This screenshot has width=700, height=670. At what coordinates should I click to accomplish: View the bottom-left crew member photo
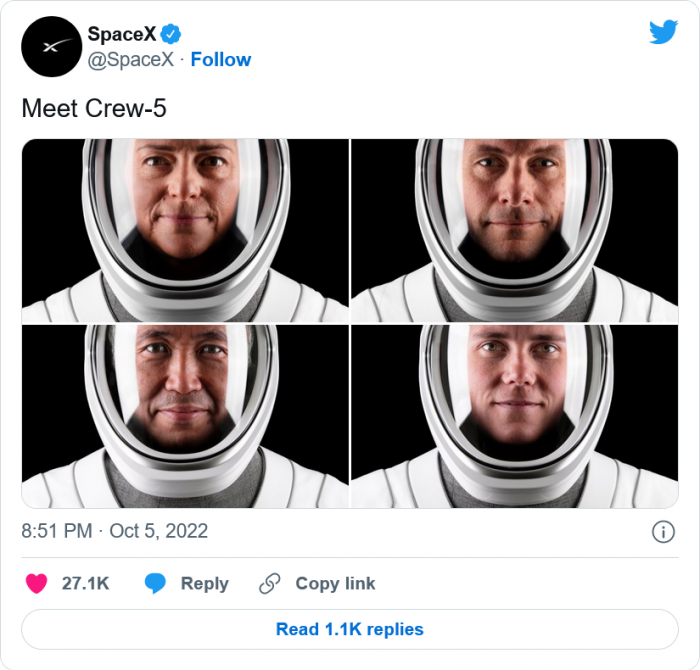click(x=185, y=416)
